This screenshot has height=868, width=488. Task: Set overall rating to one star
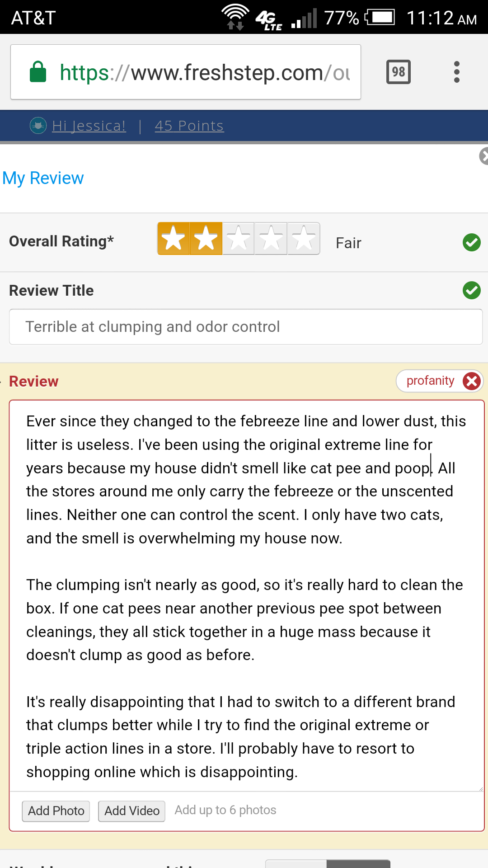click(x=174, y=239)
